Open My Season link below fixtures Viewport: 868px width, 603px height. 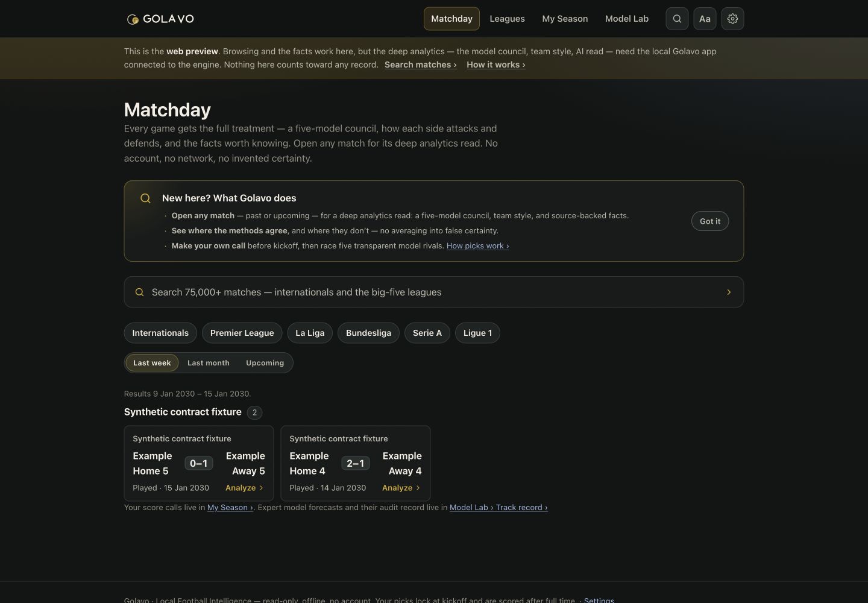(x=230, y=508)
